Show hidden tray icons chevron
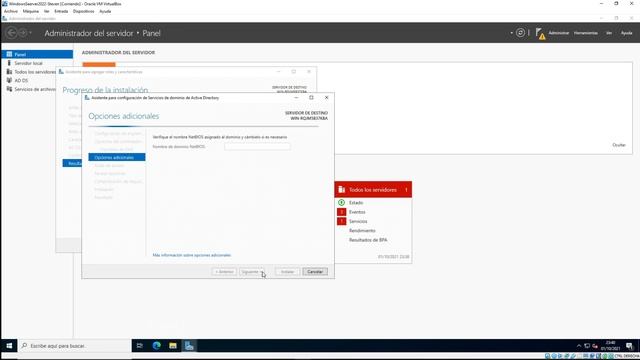Image resolution: width=640 pixels, height=360 pixels. (579, 346)
